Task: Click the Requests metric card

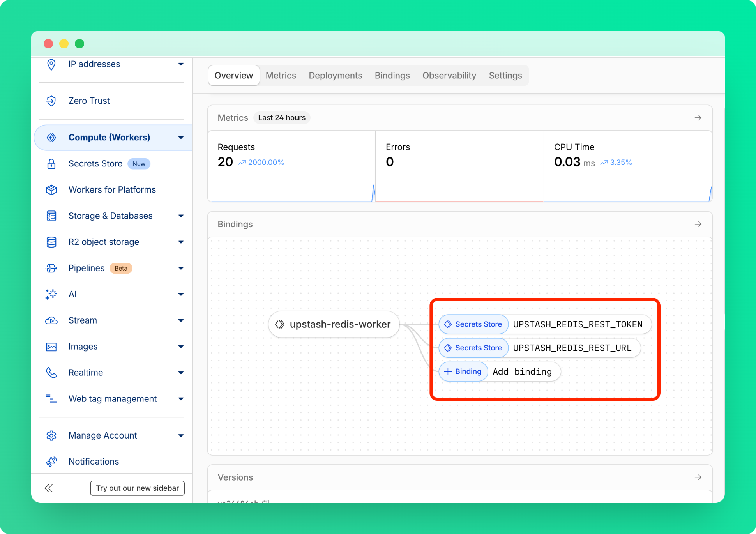Action: 291,166
